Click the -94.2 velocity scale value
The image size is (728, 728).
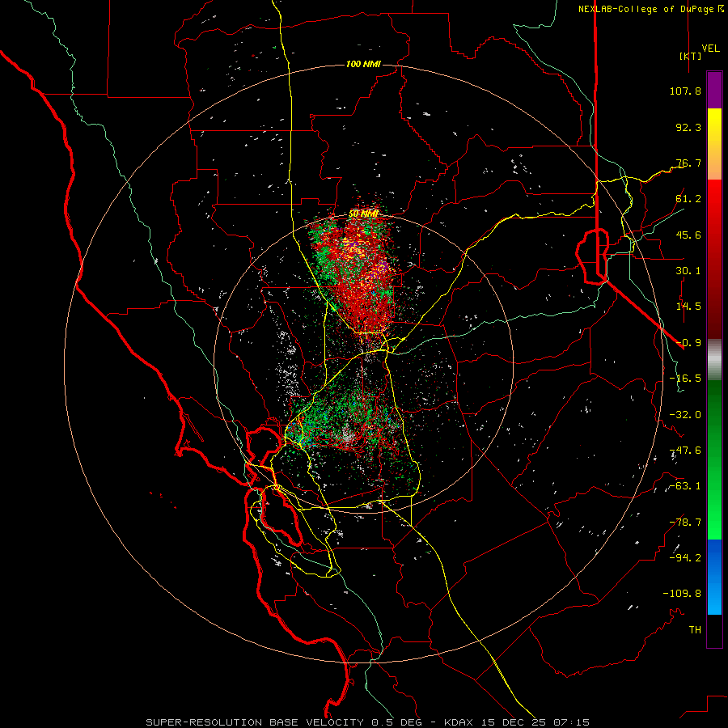[685, 558]
